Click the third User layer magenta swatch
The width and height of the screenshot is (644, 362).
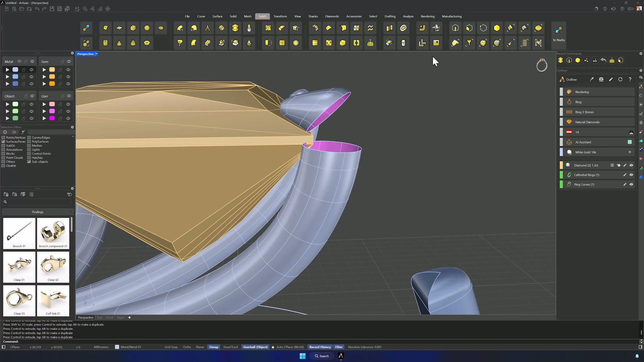pyautogui.click(x=52, y=118)
